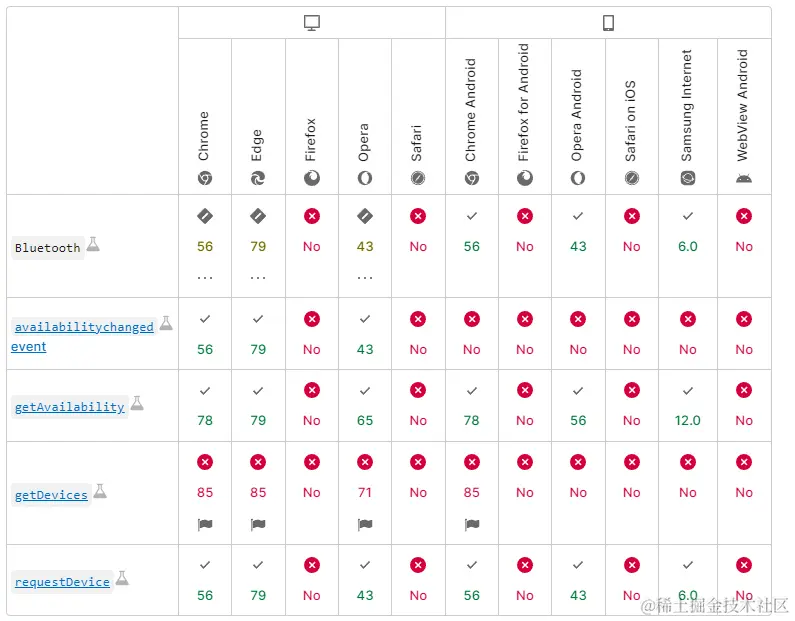Click the WebView Android robot icon
This screenshot has height=621, width=795.
(x=744, y=178)
